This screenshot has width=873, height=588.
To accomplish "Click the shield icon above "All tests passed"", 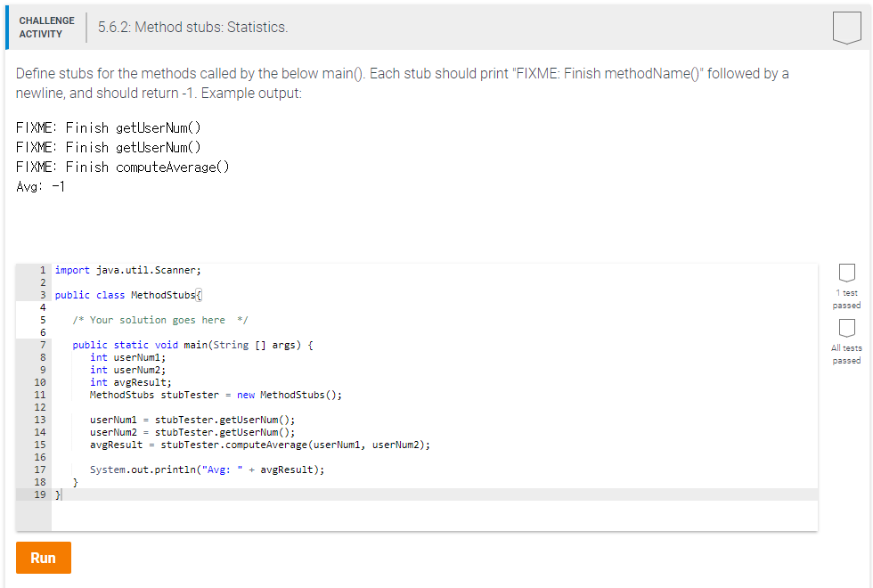I will pos(845,329).
